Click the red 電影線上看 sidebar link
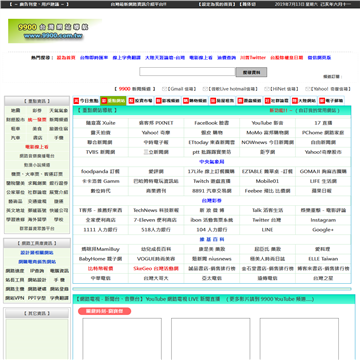 (x=37, y=147)
